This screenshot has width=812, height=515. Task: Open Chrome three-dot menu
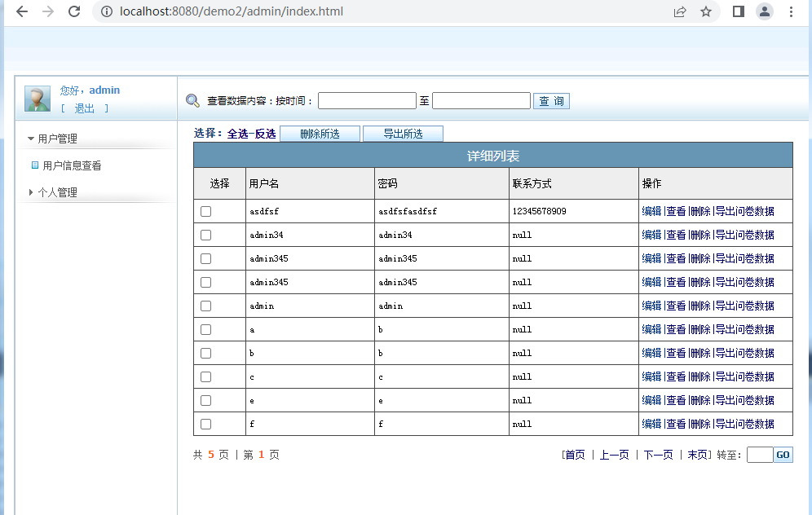pos(791,11)
